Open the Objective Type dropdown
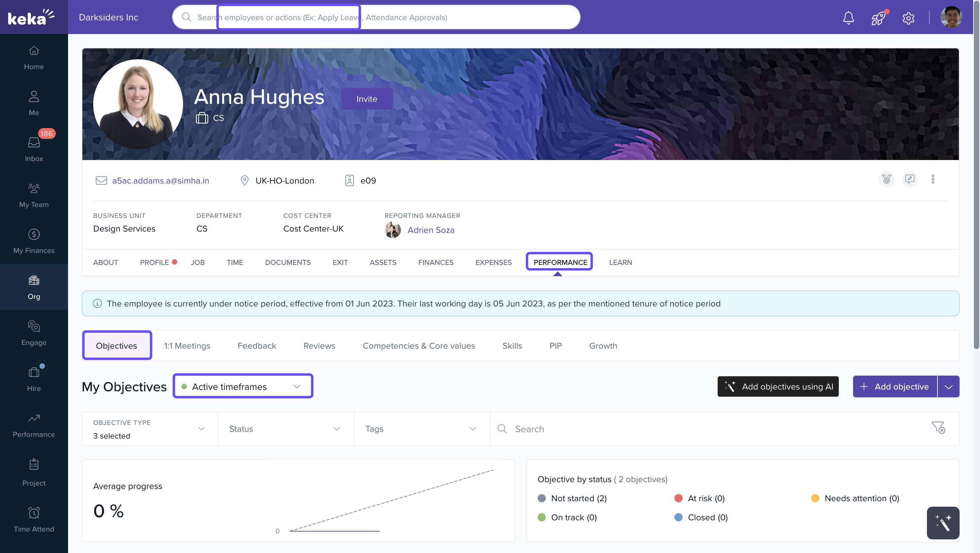 149,429
